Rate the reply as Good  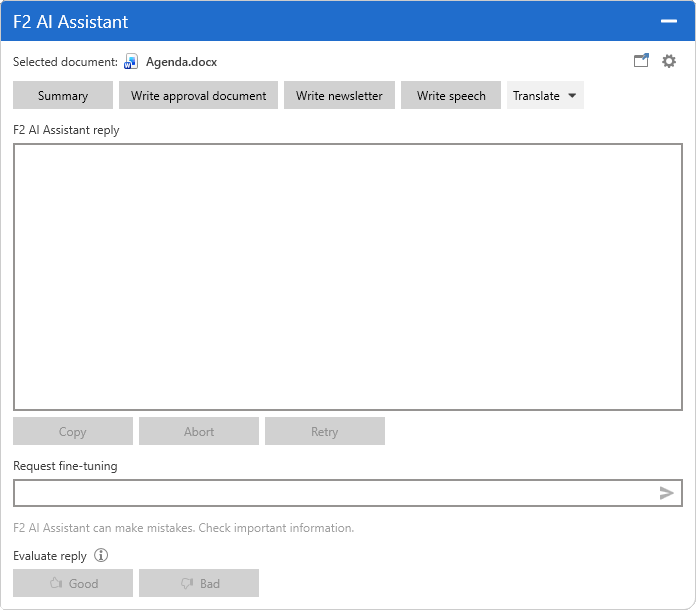click(x=73, y=583)
